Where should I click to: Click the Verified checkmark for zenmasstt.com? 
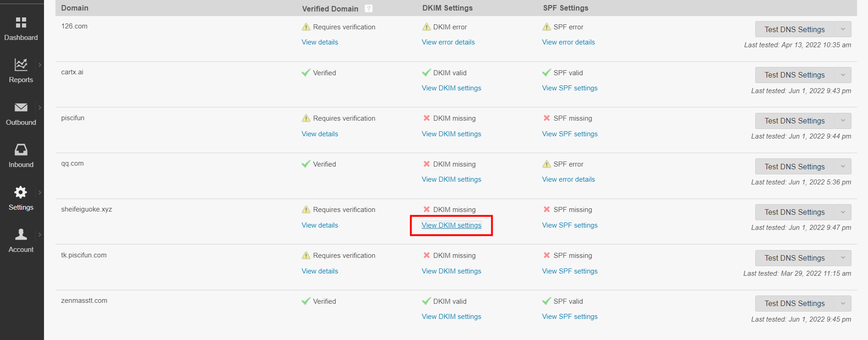pyautogui.click(x=306, y=301)
